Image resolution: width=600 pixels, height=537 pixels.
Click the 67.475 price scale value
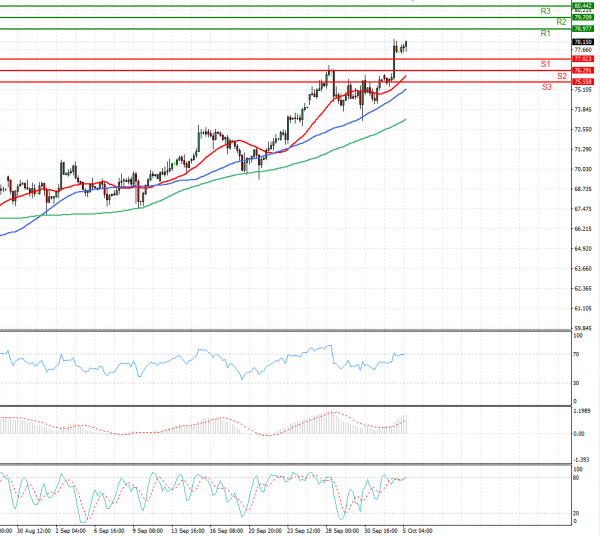pyautogui.click(x=583, y=209)
